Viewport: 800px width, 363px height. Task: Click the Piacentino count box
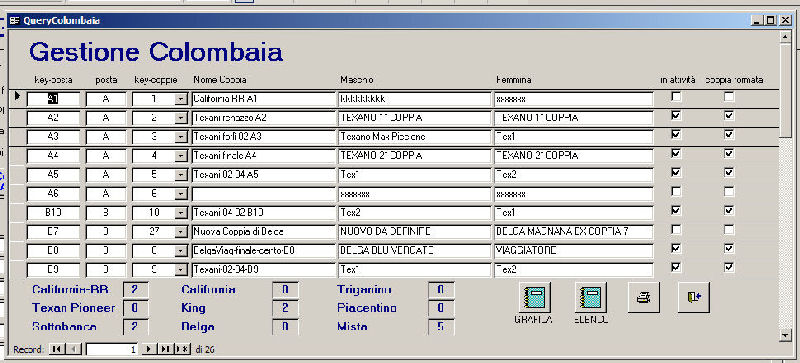(441, 308)
